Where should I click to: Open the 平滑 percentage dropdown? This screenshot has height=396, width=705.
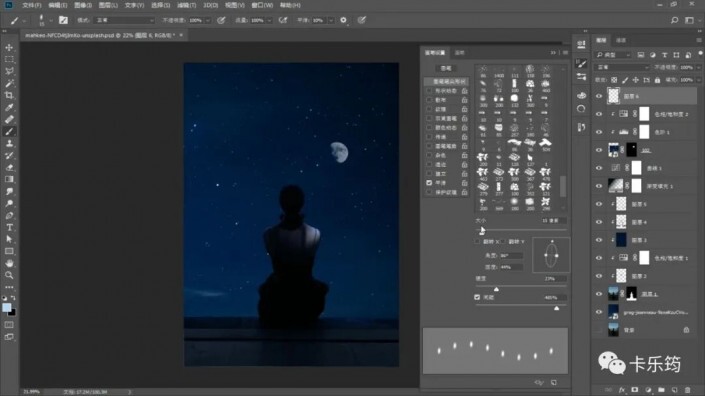(x=331, y=20)
